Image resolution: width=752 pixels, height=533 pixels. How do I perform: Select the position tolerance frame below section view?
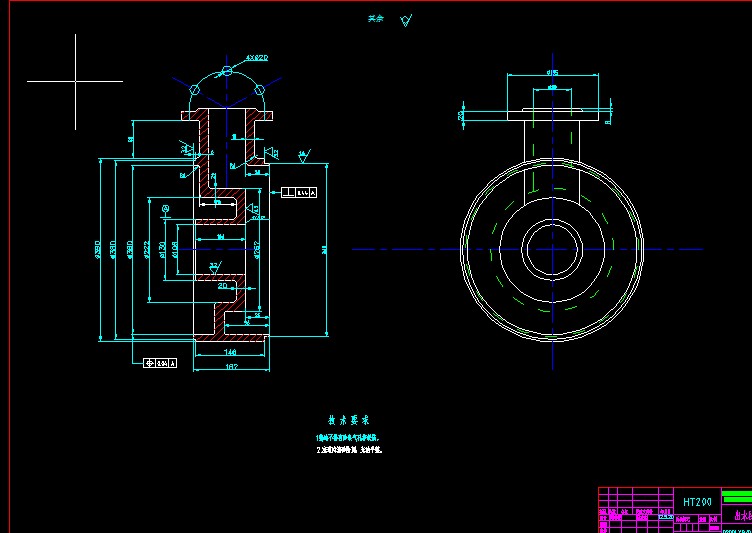point(160,363)
